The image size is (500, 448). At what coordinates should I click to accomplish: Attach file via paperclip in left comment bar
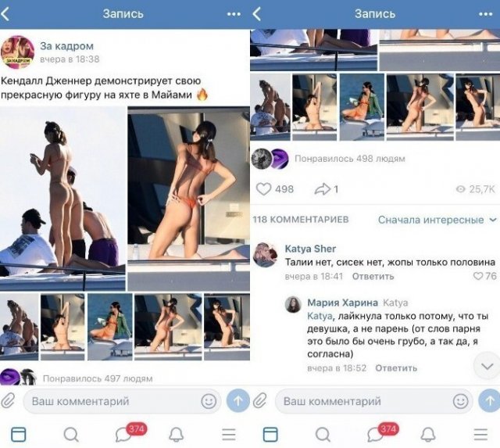click(x=8, y=400)
